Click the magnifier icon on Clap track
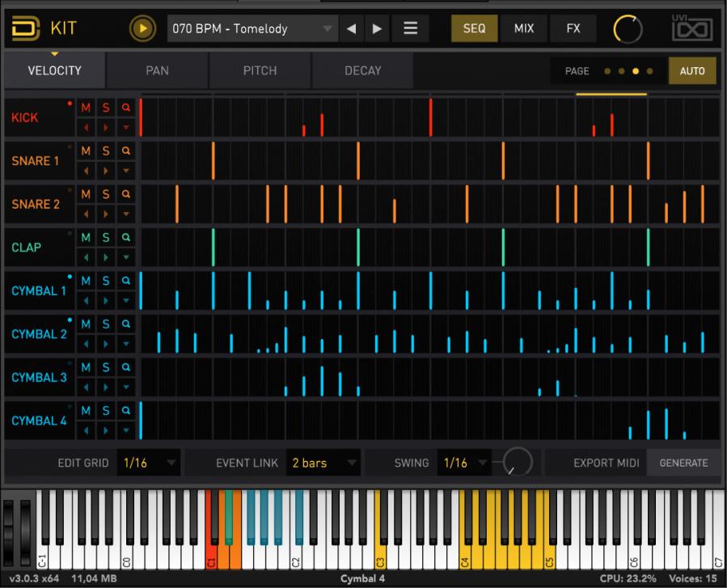The height and width of the screenshot is (588, 727). coord(126,237)
